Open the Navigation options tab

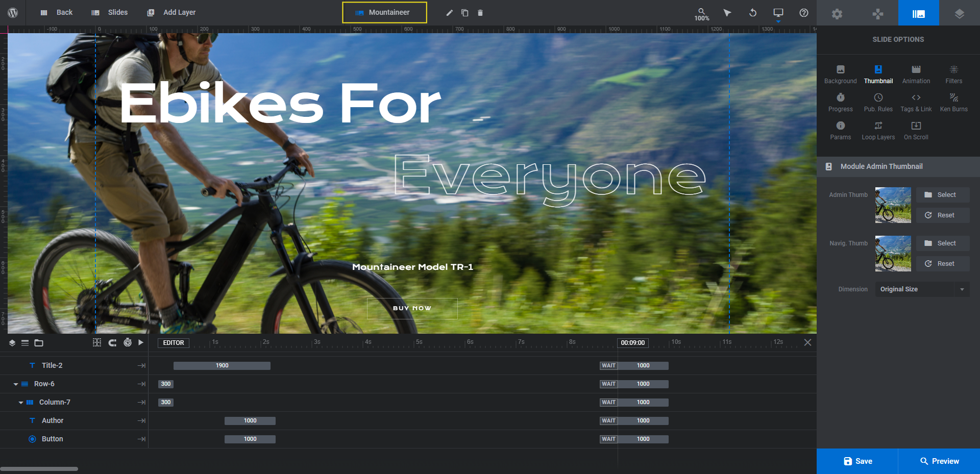[878, 14]
